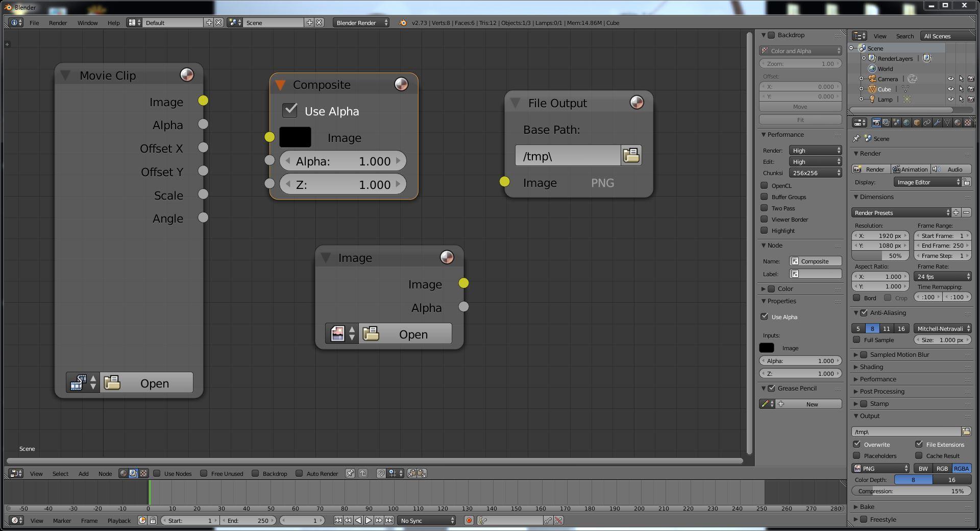Screen dimensions: 980x531
Task: Adjust the PNG Compression slider
Action: coord(911,491)
